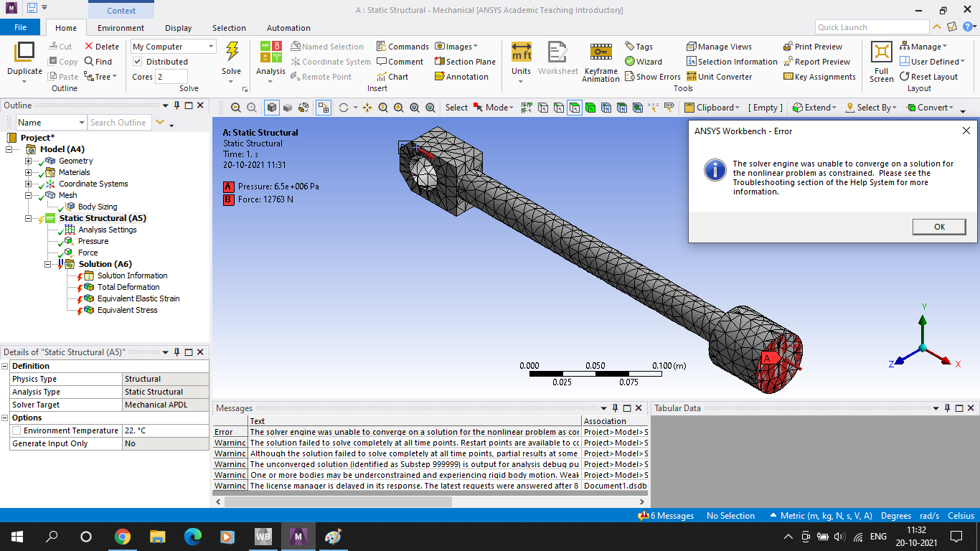Screen dimensions: 980x551
Task: Expand the Geometry tree node
Action: tap(29, 161)
